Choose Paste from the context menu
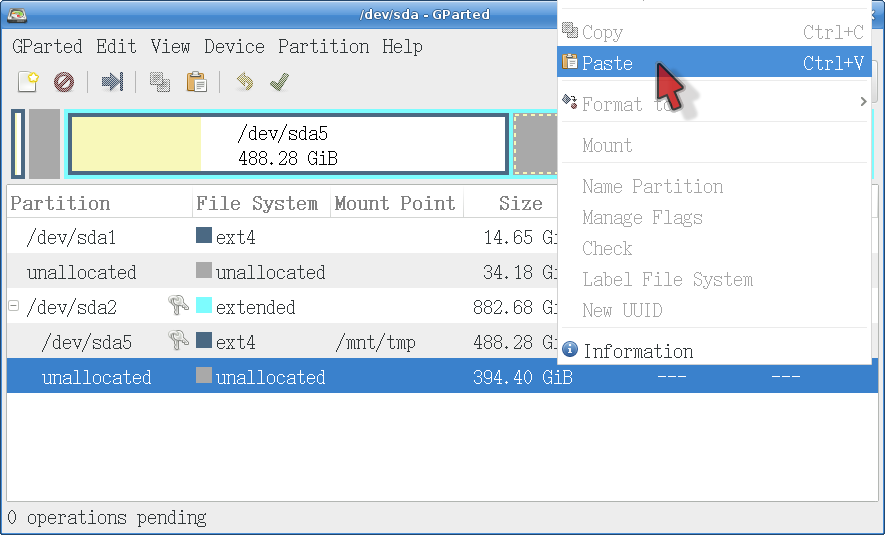This screenshot has width=885, height=535. coord(607,63)
